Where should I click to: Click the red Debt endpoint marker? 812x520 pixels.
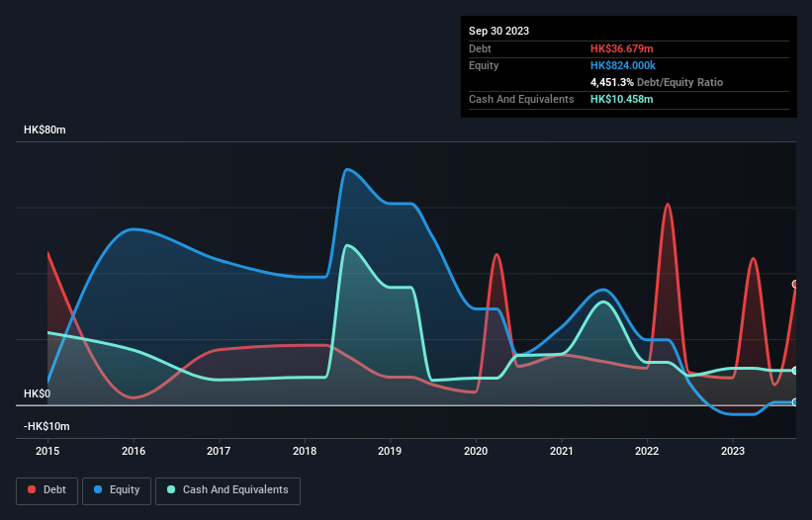point(795,284)
